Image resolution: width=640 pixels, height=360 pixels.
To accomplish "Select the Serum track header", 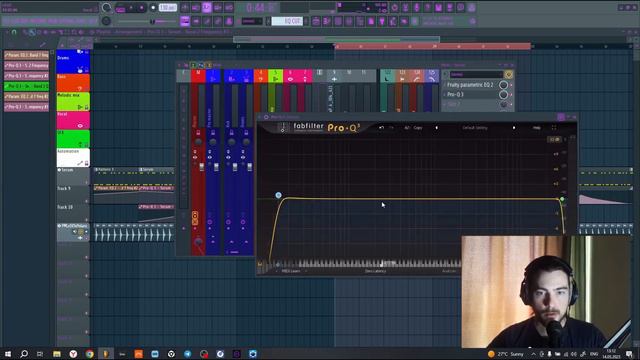I will [x=73, y=176].
